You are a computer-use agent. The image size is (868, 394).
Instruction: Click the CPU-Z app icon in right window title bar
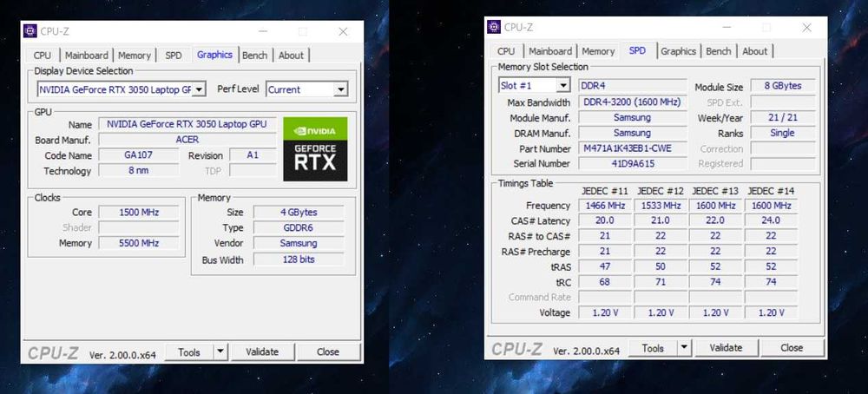(x=495, y=27)
